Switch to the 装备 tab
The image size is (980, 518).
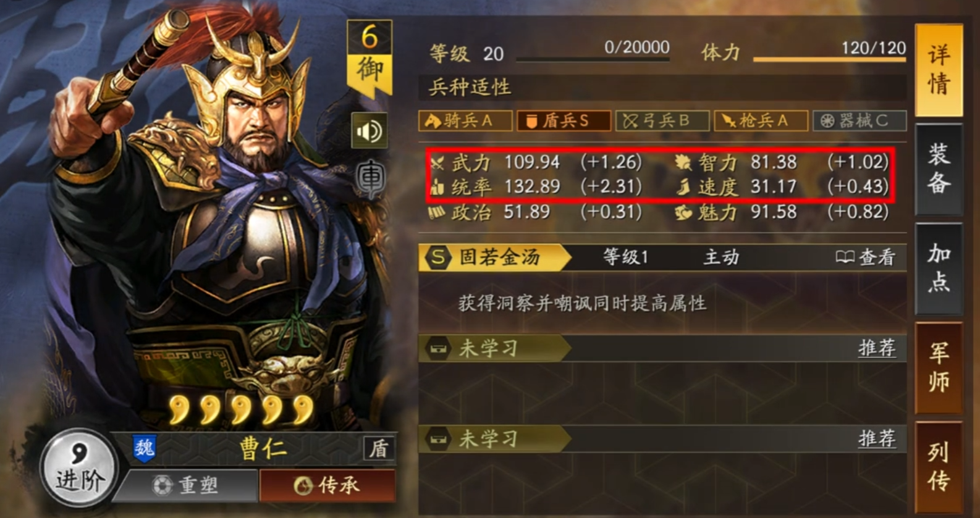tap(939, 169)
